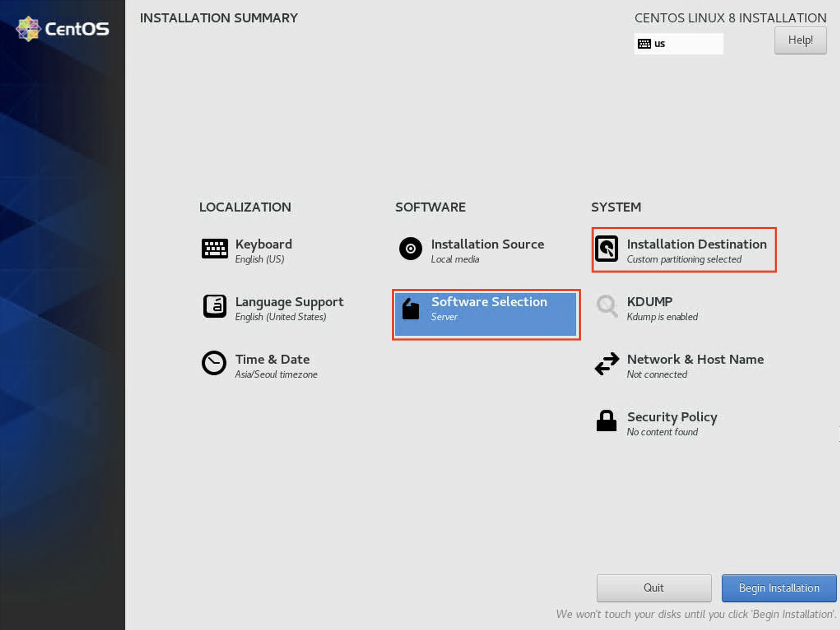Open Network & Host Name title

pos(695,359)
